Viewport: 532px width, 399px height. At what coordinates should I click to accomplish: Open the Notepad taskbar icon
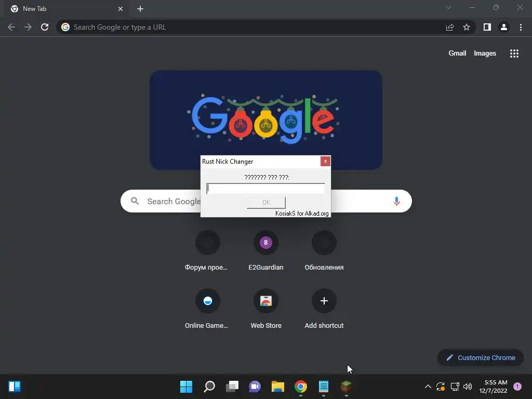tap(324, 387)
